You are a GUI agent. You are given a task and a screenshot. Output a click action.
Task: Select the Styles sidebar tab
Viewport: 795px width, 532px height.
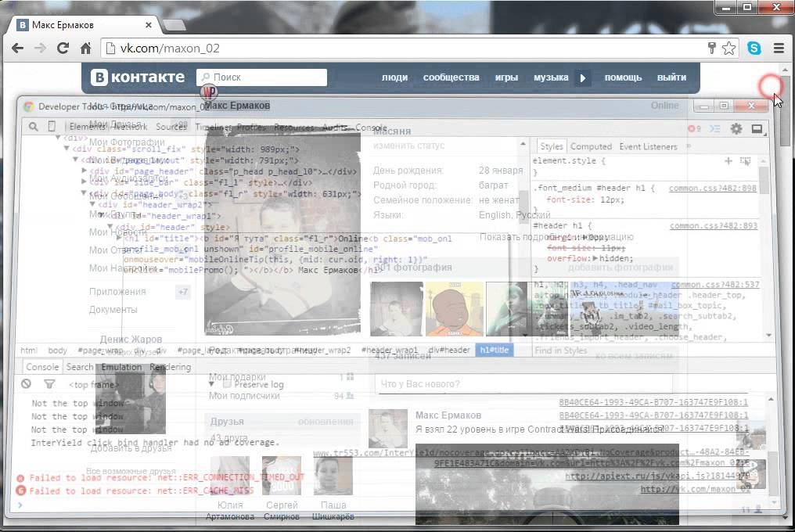tap(551, 146)
